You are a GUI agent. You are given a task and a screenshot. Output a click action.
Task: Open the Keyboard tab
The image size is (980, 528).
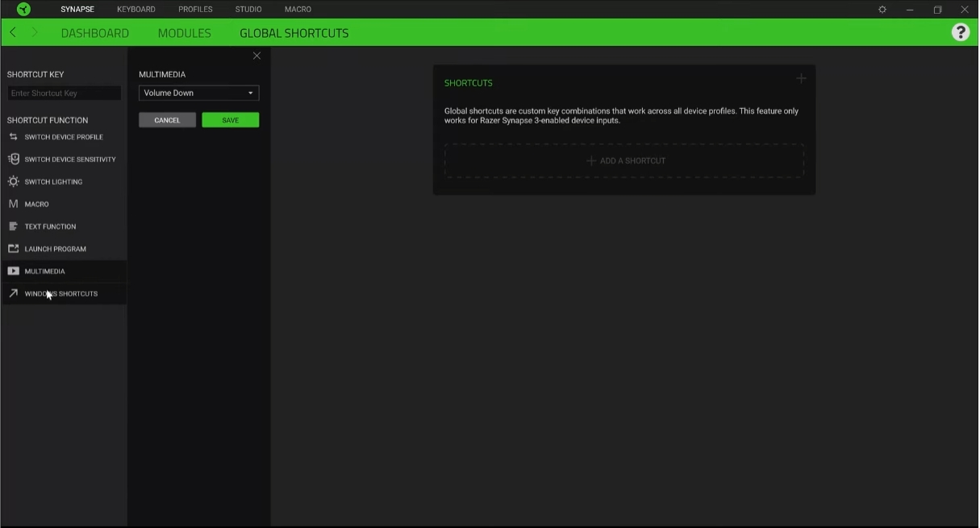(x=136, y=10)
